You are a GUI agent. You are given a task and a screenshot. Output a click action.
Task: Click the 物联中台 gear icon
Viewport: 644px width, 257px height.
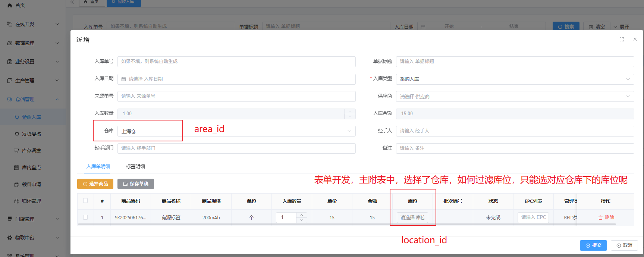10,238
